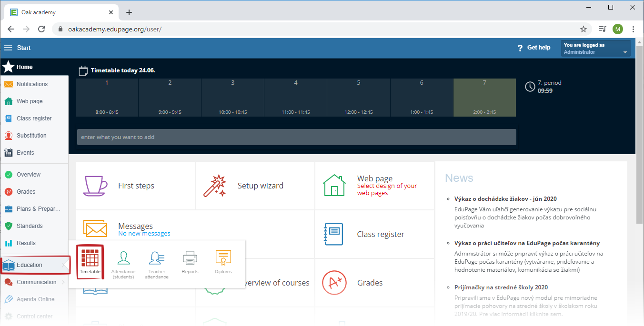Viewport: 644px width, 326px height.
Task: Expand the Education sidebar item
Action: 35,265
